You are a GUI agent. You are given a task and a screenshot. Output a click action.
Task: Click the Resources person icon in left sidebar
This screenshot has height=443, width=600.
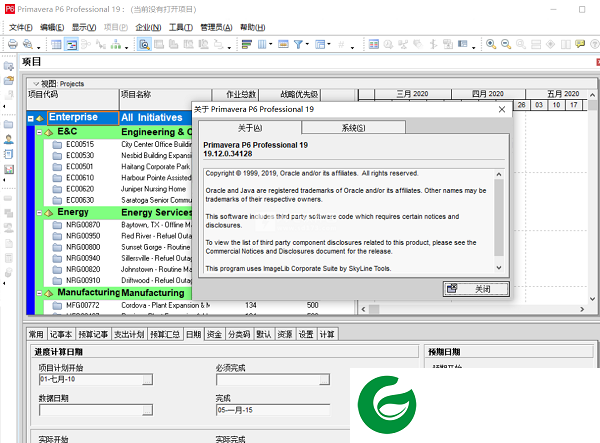click(x=8, y=139)
